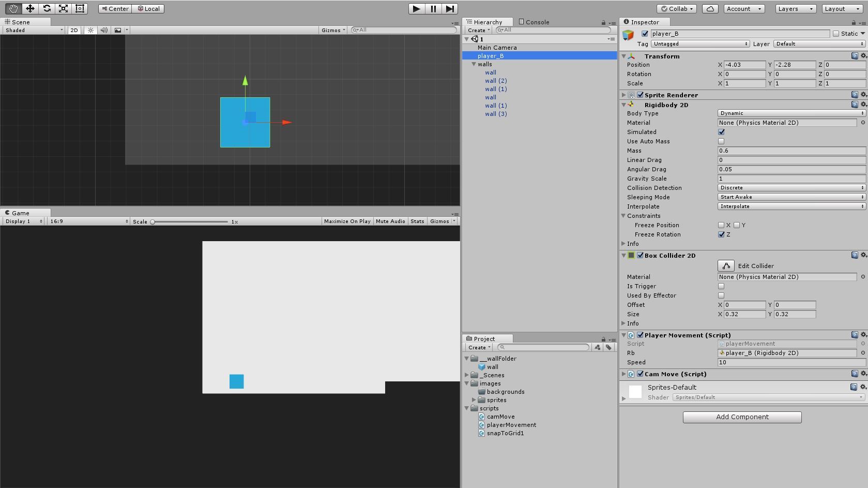Open Player Movement script help icon

(x=855, y=335)
